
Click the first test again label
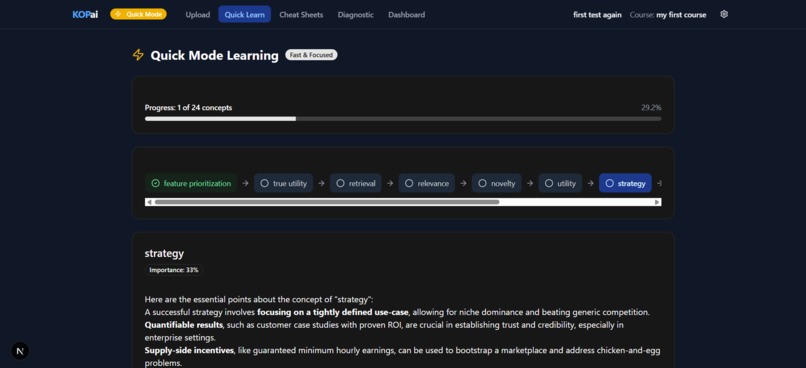[597, 15]
